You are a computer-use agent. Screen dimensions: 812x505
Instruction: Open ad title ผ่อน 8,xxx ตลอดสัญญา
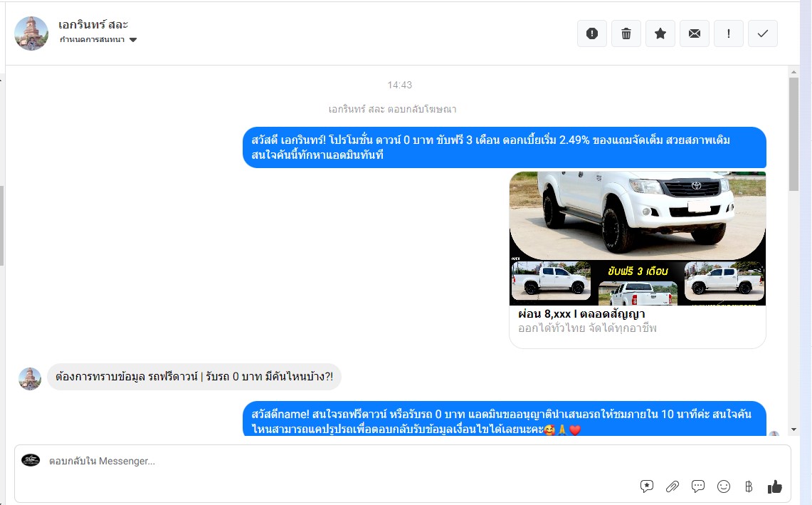coord(581,313)
